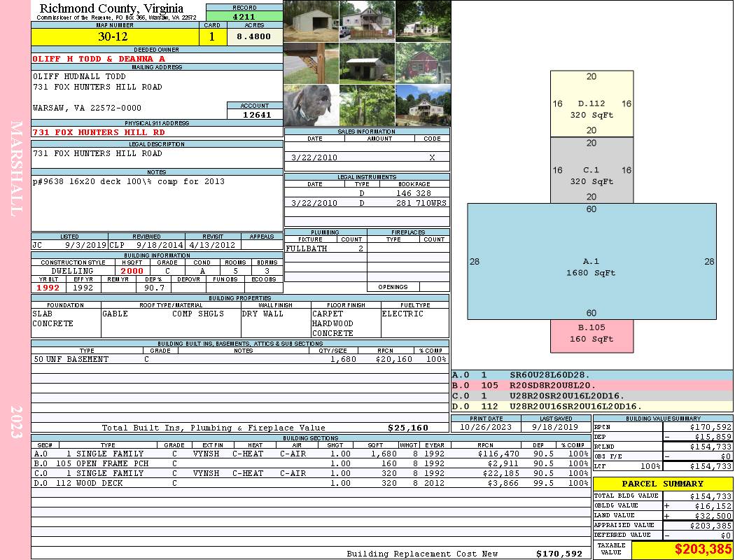This screenshot has width=735, height=560.
Task: Click mailing city WARSAW, VA 22572-0000
Action: 87,108
